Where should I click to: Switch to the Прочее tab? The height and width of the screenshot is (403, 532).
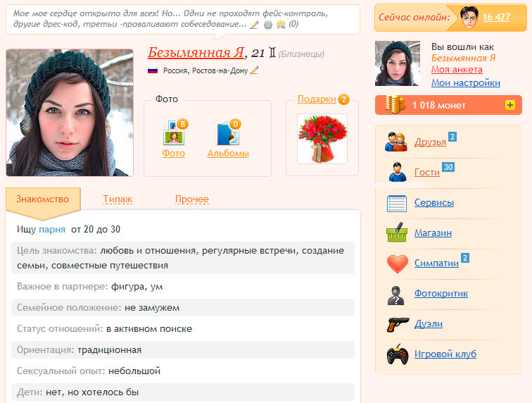tap(191, 199)
